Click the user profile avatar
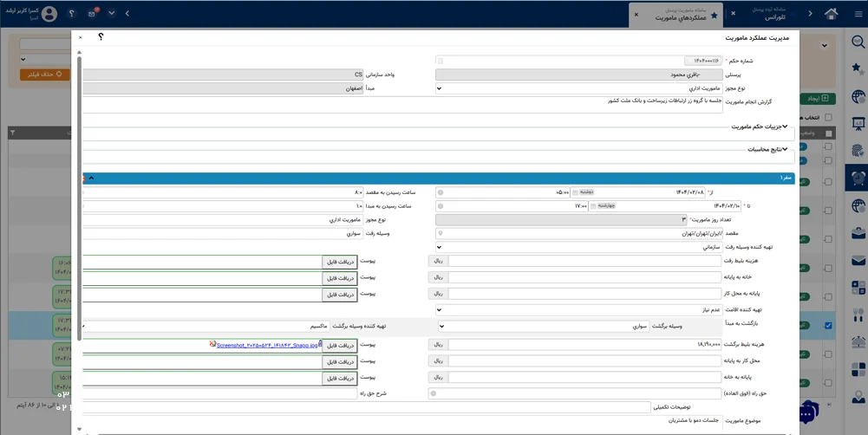Image resolution: width=868 pixels, height=435 pixels. click(49, 14)
